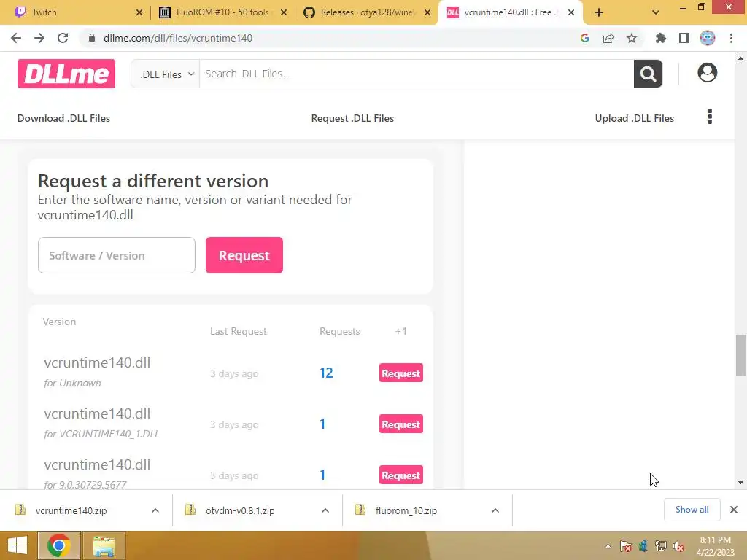Open the taskbar clock 8:11 PM

click(715, 546)
